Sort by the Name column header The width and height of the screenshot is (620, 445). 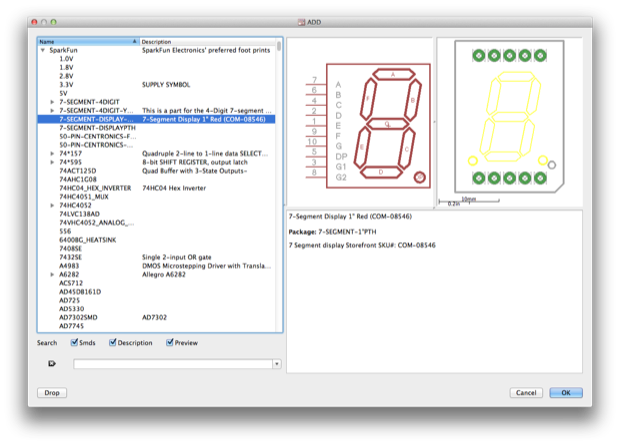(x=88, y=42)
